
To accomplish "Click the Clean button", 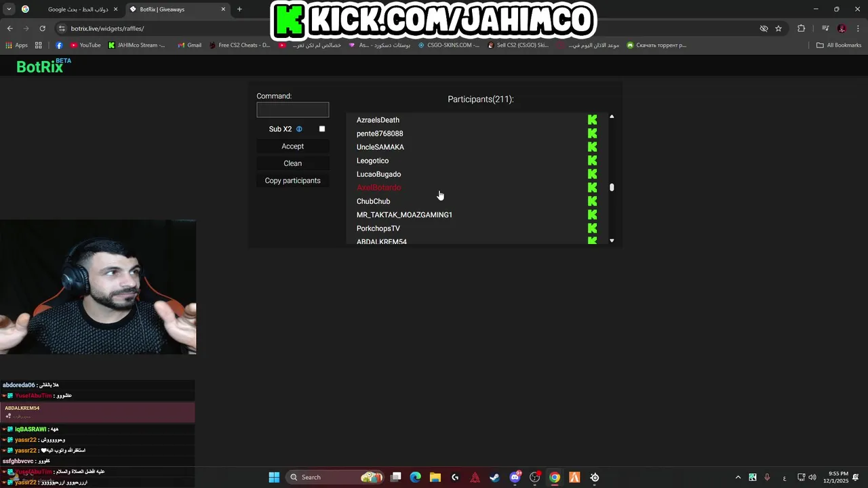I will coord(293,163).
